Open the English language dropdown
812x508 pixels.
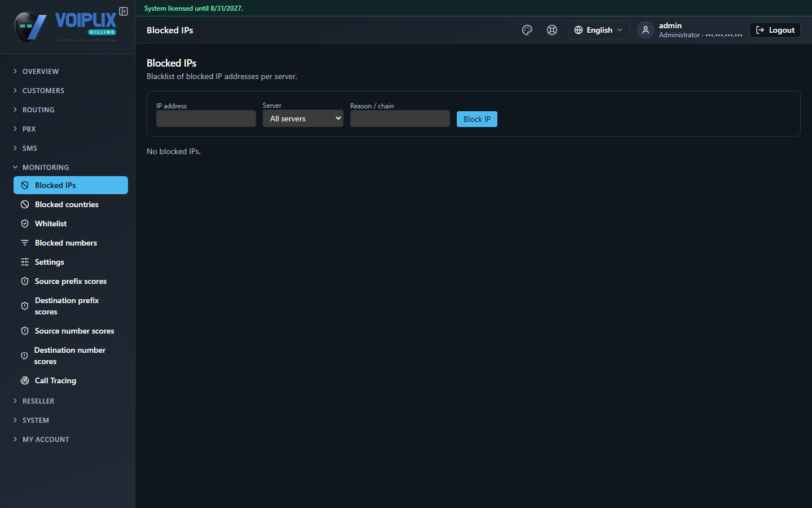pyautogui.click(x=598, y=30)
